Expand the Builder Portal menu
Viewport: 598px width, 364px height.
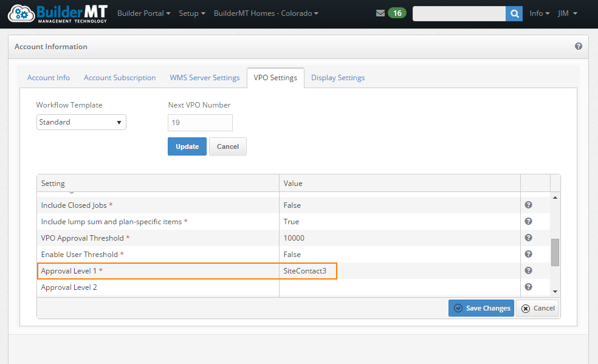pos(143,13)
